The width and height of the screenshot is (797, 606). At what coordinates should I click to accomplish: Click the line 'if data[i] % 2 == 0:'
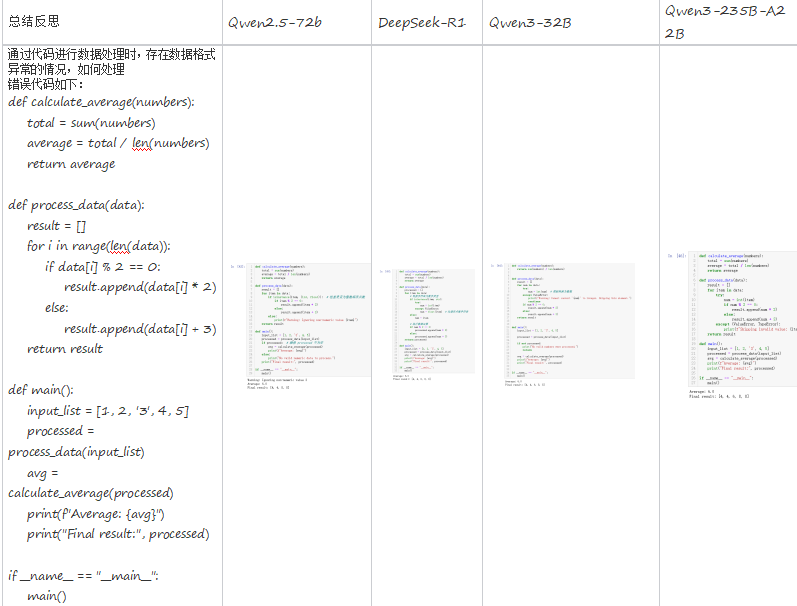103,267
